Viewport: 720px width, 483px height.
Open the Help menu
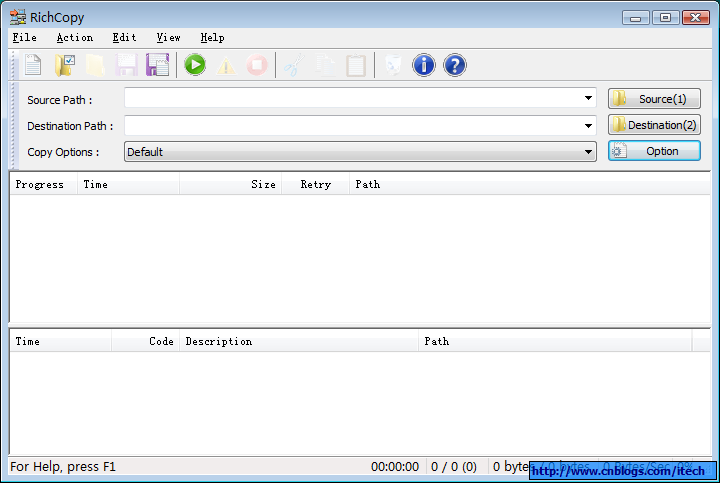(212, 38)
